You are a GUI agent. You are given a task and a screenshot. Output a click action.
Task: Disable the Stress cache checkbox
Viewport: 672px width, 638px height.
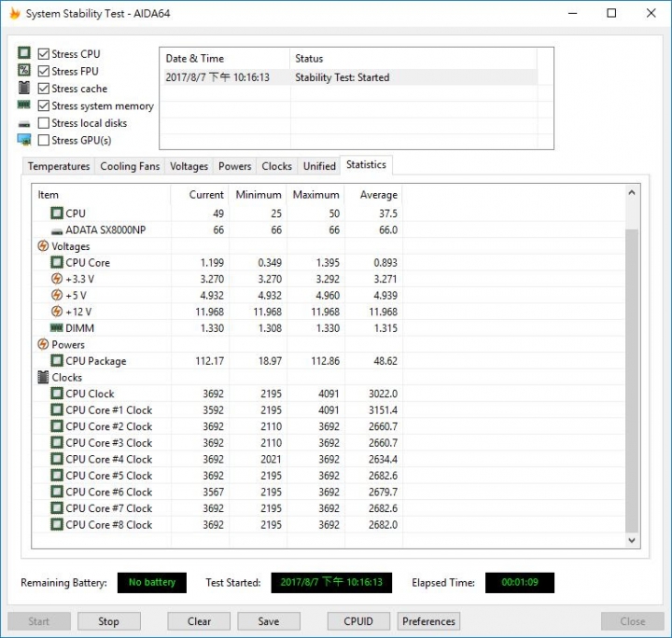[43, 89]
